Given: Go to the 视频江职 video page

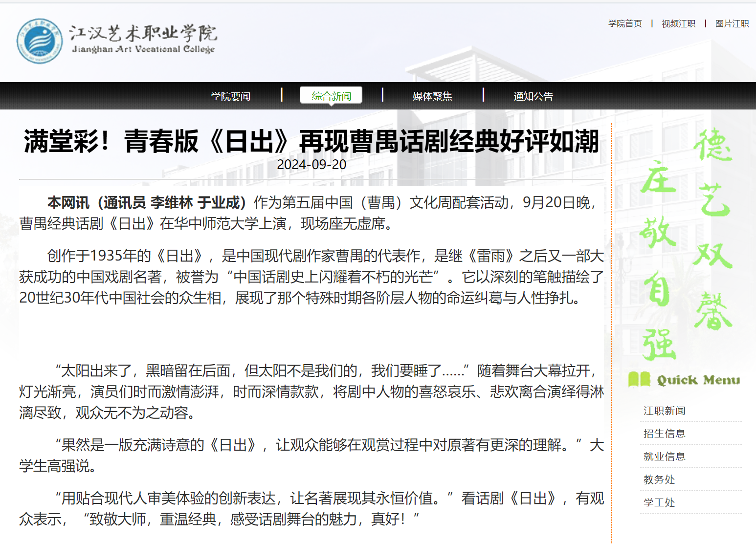Looking at the screenshot, I should pyautogui.click(x=678, y=23).
